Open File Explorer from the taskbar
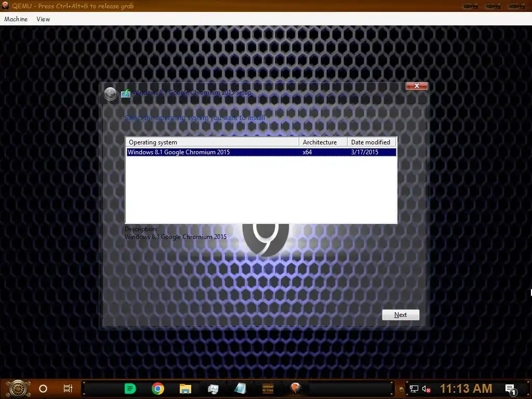Screen dimensions: 532x399 point(185,389)
